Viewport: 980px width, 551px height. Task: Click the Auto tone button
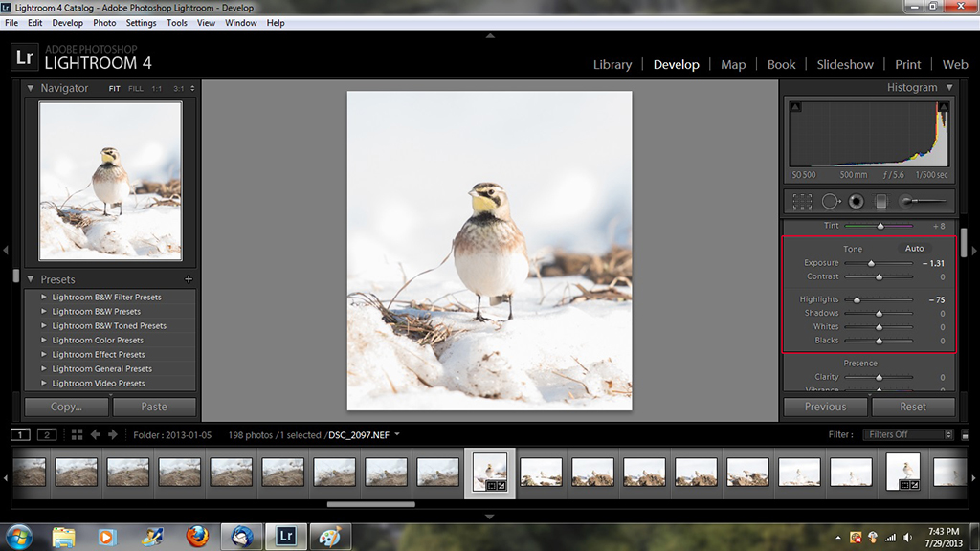(914, 248)
